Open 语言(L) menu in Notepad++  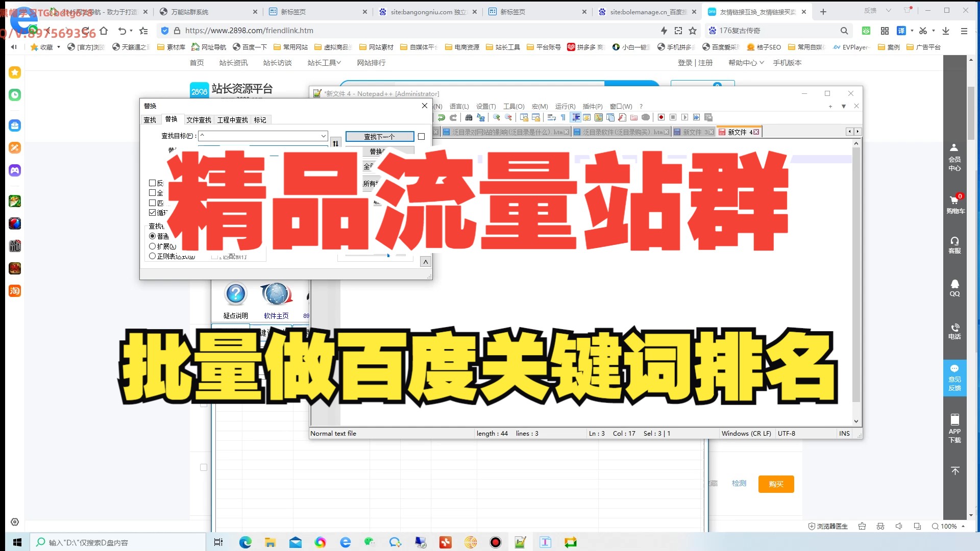pyautogui.click(x=459, y=106)
